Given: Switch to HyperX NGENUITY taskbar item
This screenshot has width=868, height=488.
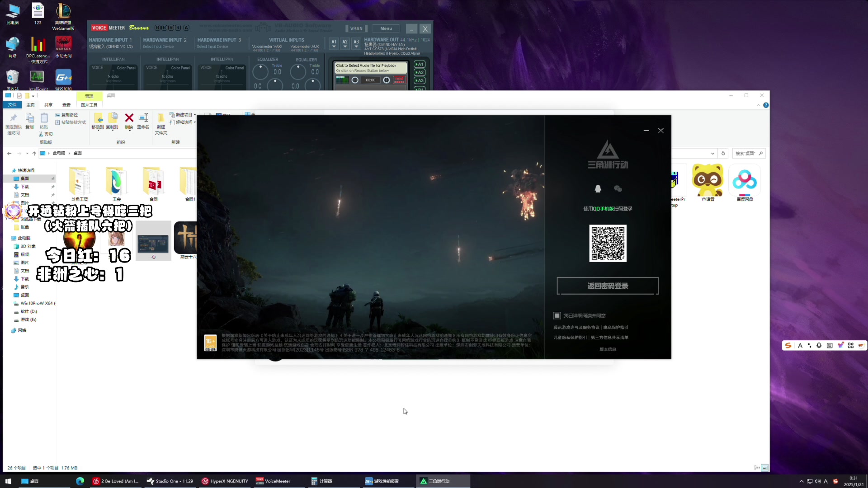Looking at the screenshot, I should 225,481.
